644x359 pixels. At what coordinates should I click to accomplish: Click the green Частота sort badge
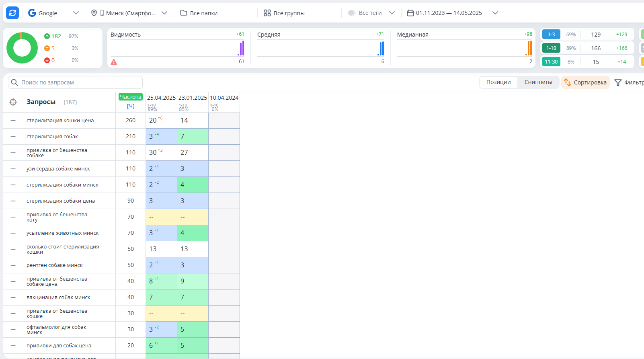pos(131,97)
